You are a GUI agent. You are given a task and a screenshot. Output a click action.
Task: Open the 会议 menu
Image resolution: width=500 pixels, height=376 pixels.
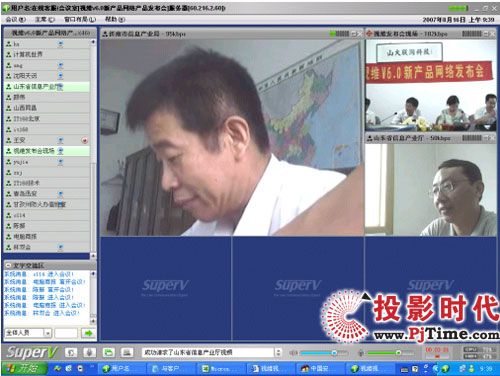pyautogui.click(x=15, y=20)
